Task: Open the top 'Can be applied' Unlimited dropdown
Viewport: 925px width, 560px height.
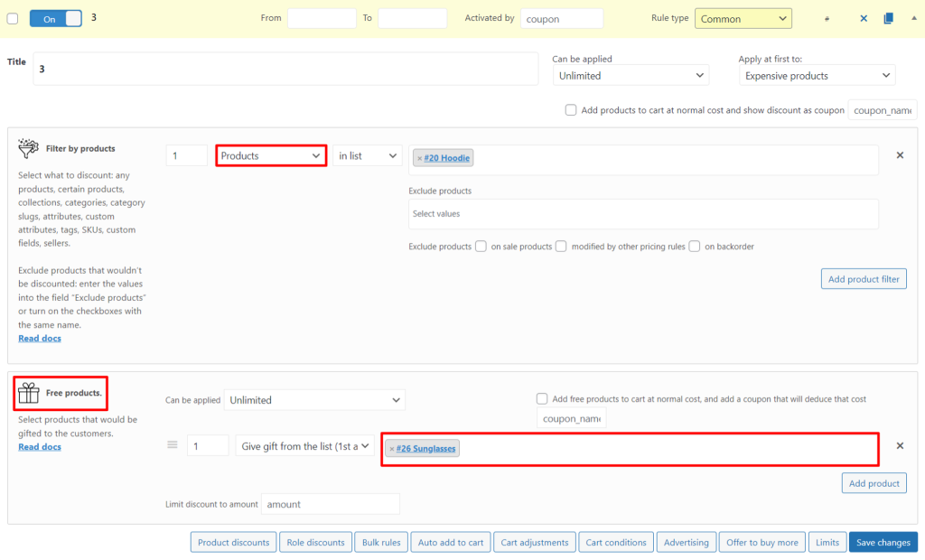Action: (x=631, y=76)
